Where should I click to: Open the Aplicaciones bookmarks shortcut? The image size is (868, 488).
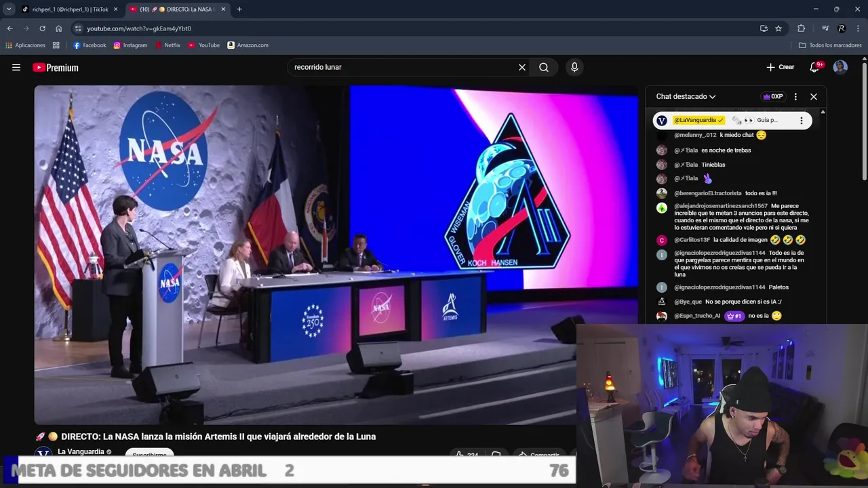pos(26,45)
